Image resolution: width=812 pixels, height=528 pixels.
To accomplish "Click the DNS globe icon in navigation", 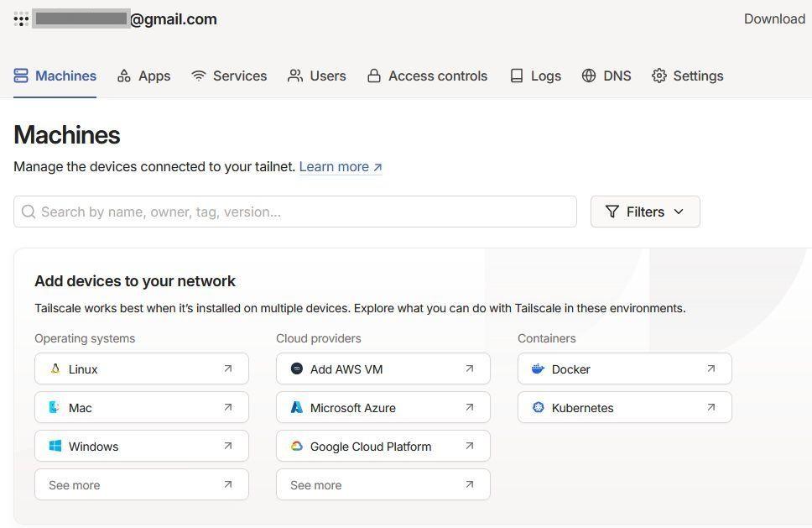I will (x=588, y=76).
